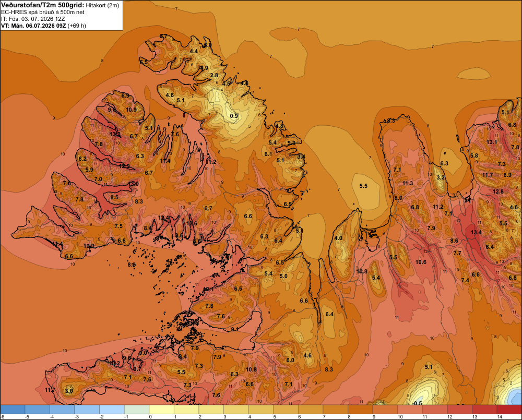Click the 5.5 label over the bay
The height and width of the screenshot is (420, 522).
coord(363,186)
